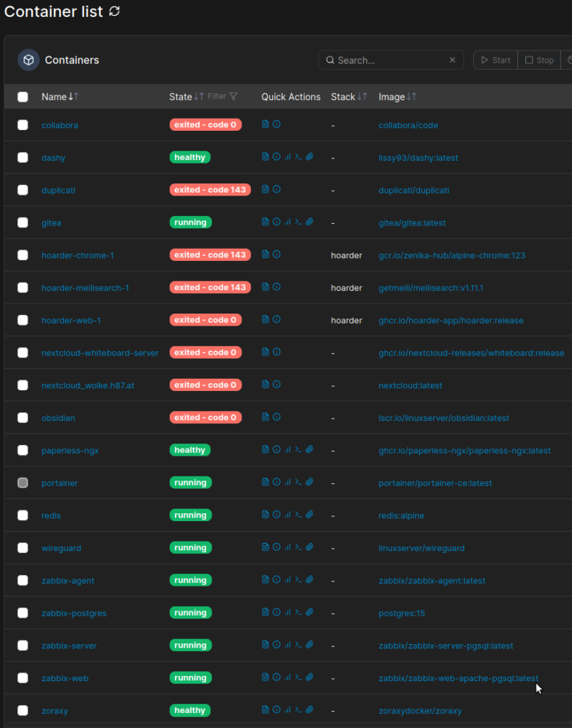Open image link zoraxydocker/zoraxy
Screen dimensions: 572x728
point(421,710)
